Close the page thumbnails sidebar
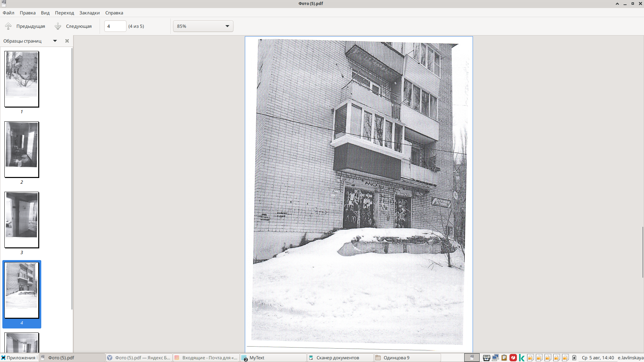 [x=67, y=41]
